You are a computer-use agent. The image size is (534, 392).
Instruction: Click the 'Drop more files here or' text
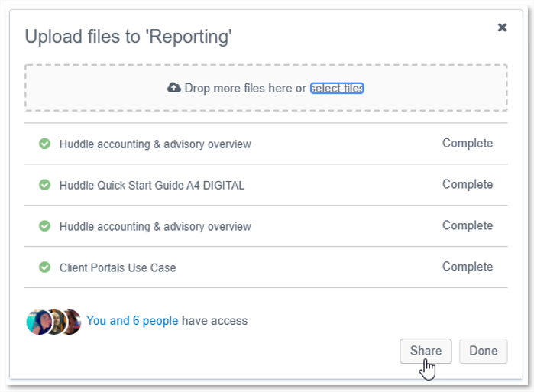[x=245, y=88]
